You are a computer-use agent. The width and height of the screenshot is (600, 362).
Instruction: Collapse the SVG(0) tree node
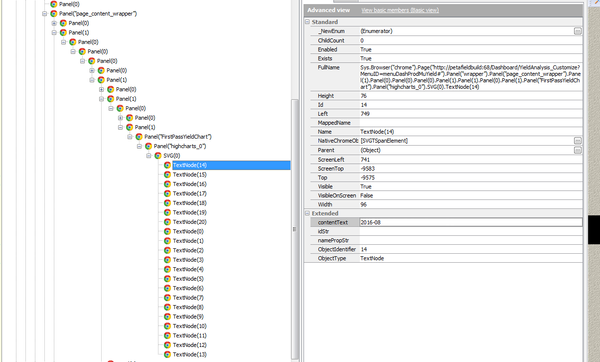tap(149, 156)
